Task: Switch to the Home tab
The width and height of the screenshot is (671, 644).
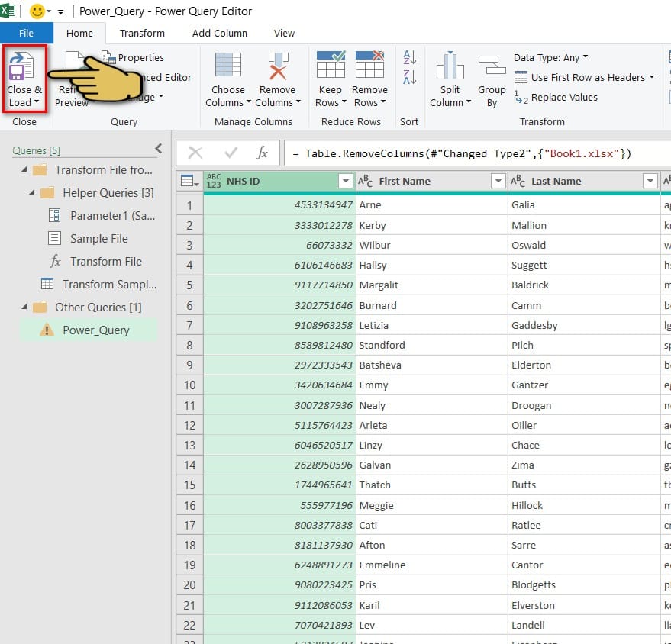Action: point(79,33)
